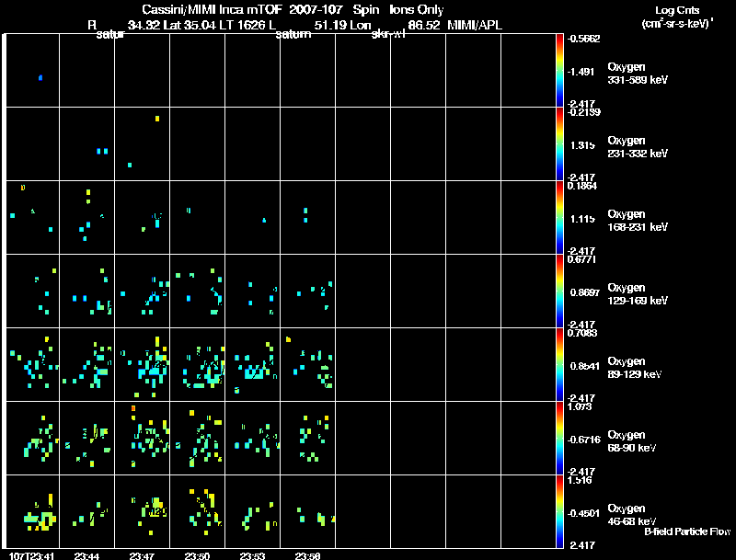Click the 'Oxygen 89-129 keV' row label
736x560 pixels.
point(635,368)
